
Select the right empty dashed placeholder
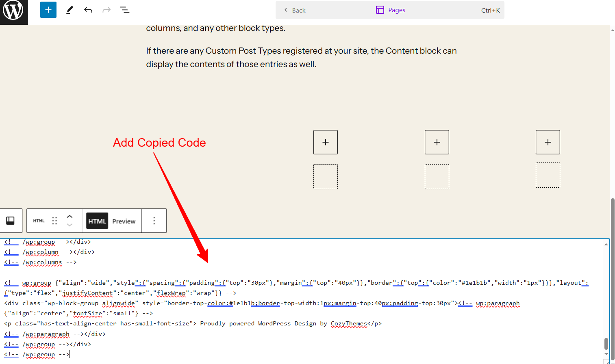point(548,175)
